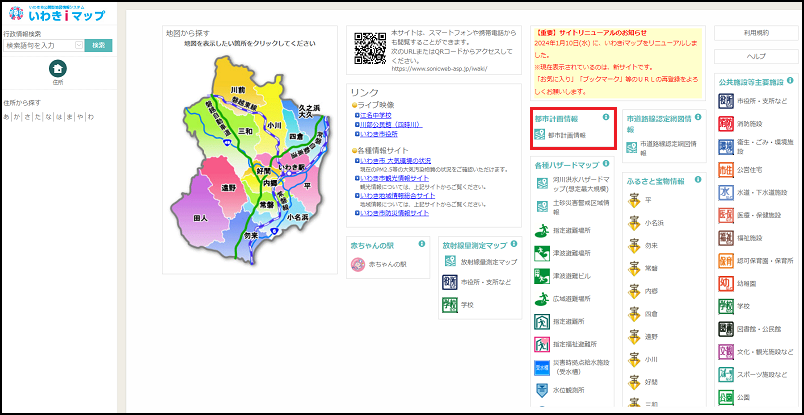Select わ in address kana index
Image resolution: width=804 pixels, height=415 pixels.
pyautogui.click(x=91, y=116)
